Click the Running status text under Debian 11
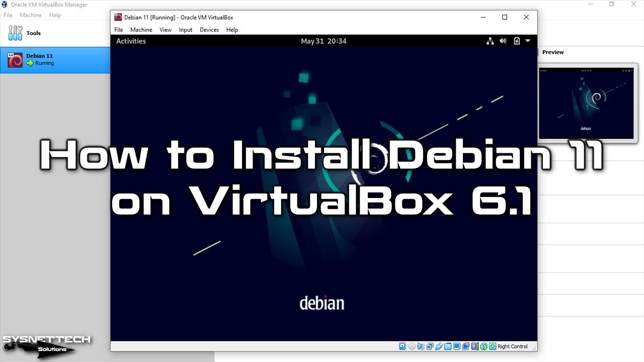 tap(44, 63)
